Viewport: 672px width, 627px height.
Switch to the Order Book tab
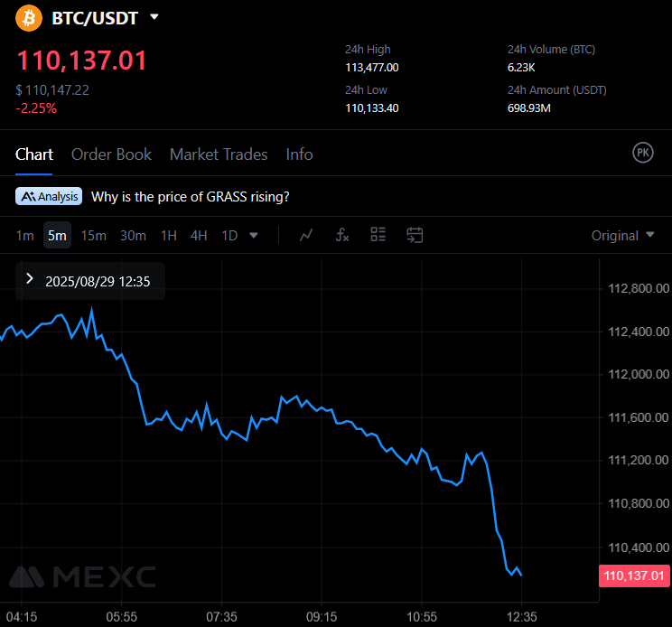click(x=111, y=154)
